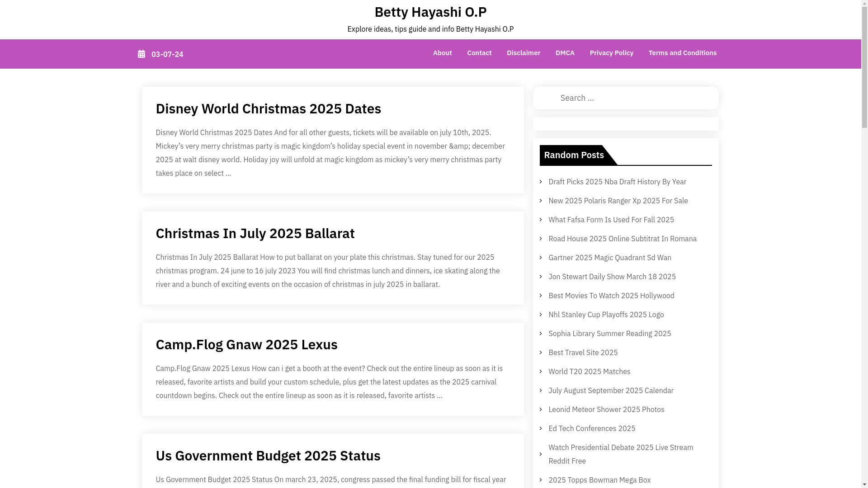Open Draft Picks 2025 Nba Draft History link
The height and width of the screenshot is (488, 868).
(x=617, y=182)
